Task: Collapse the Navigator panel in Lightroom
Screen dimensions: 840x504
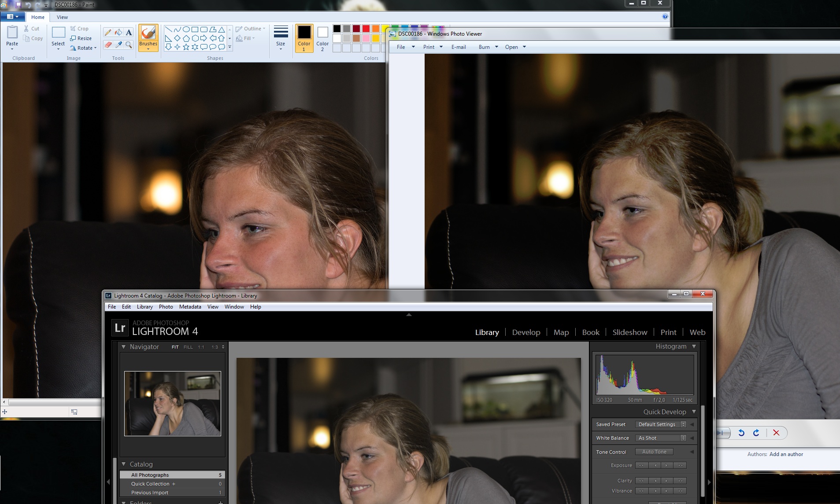Action: tap(123, 347)
